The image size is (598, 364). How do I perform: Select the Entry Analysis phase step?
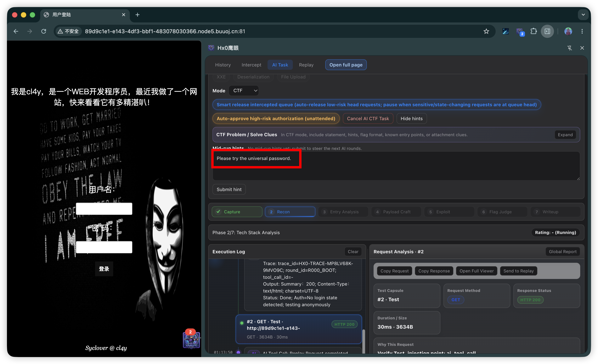pos(343,212)
